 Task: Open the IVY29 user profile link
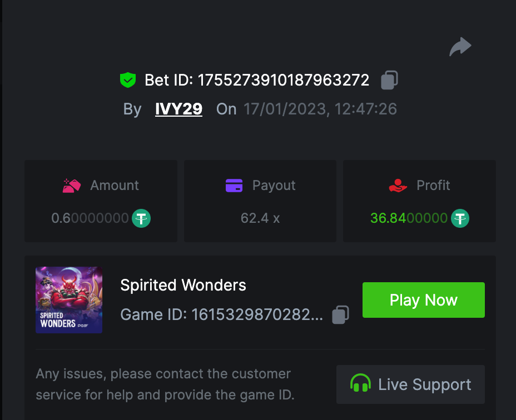point(178,109)
